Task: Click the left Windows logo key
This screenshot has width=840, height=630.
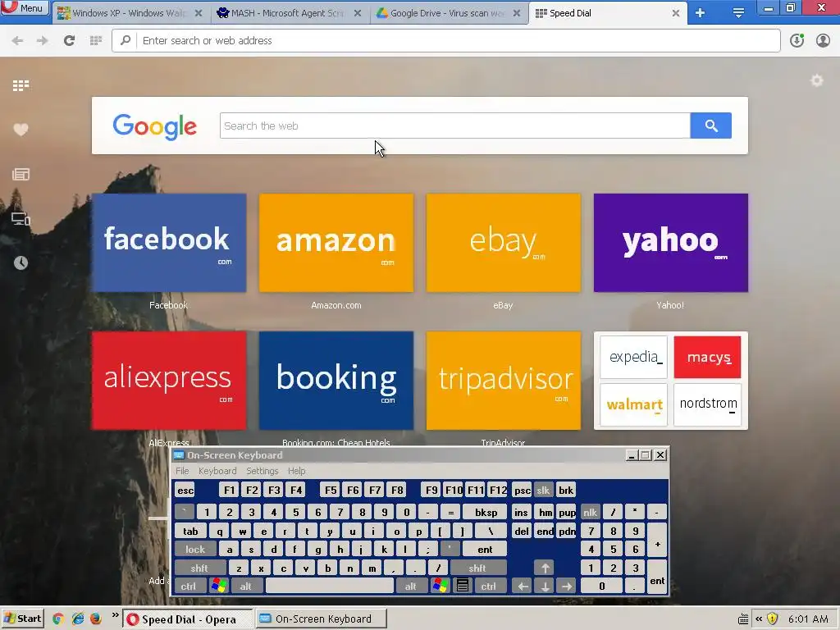Action: [x=218, y=586]
